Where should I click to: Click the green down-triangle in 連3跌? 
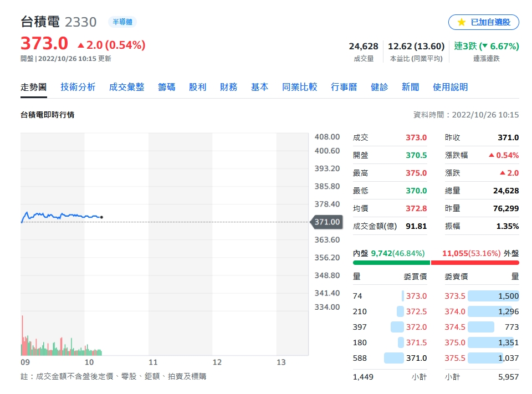[484, 46]
